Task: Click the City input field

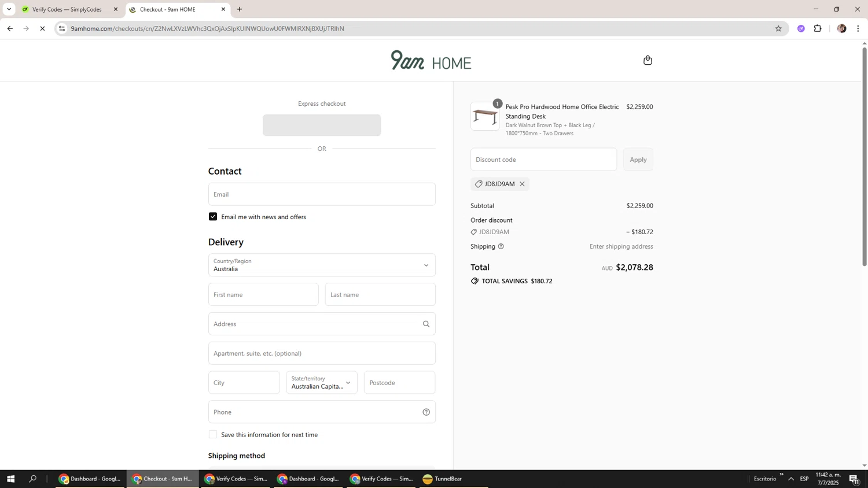Action: (x=244, y=382)
